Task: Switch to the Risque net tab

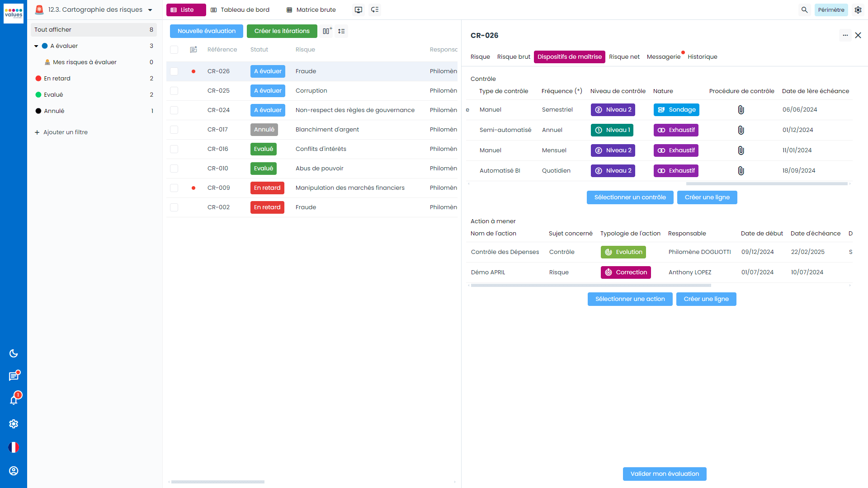Action: point(624,57)
